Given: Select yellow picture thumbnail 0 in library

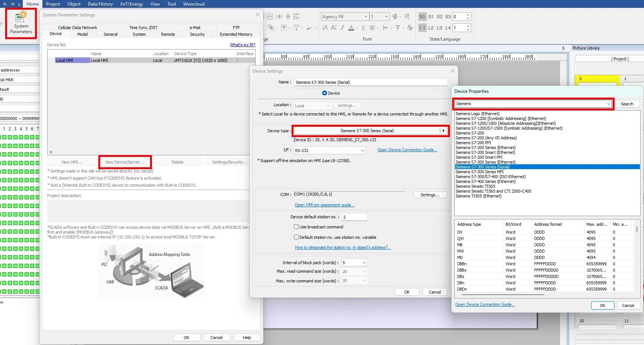Looking at the screenshot, I should pyautogui.click(x=597, y=80).
